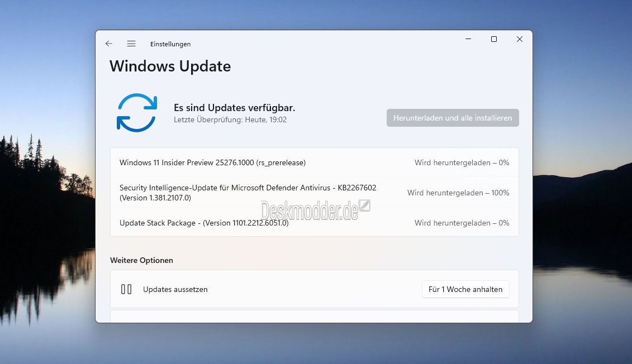The width and height of the screenshot is (632, 364).
Task: Click the Einstellungen window title
Action: (170, 44)
